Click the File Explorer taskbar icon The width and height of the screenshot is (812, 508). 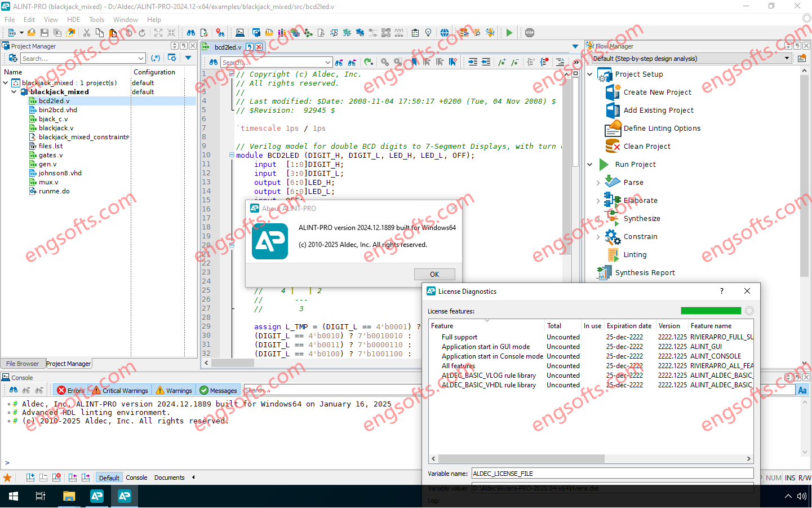point(69,496)
